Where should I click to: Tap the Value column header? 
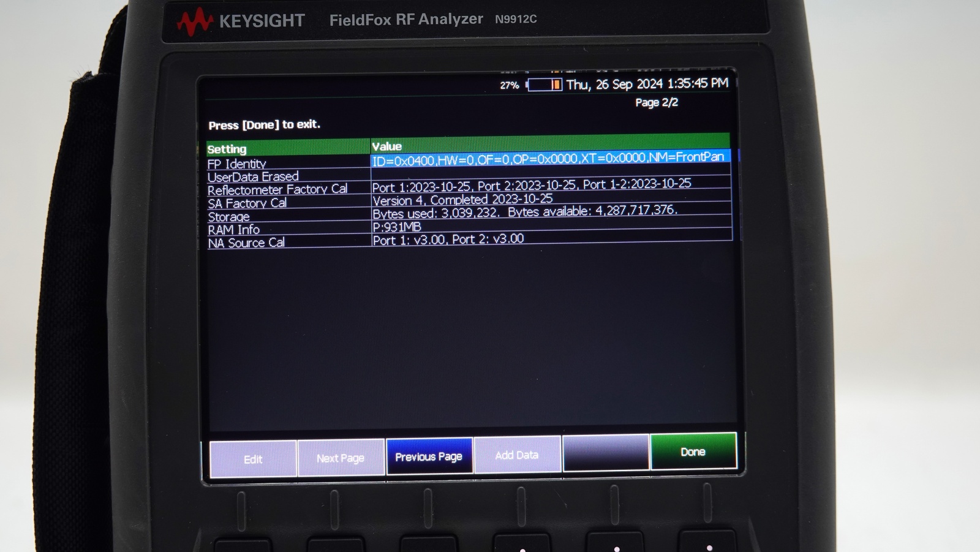(x=550, y=143)
